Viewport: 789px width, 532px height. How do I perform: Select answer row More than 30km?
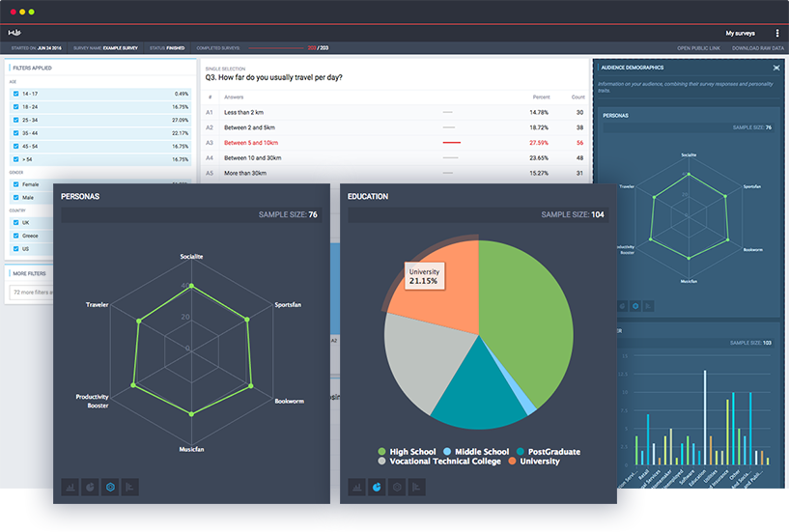click(395, 173)
